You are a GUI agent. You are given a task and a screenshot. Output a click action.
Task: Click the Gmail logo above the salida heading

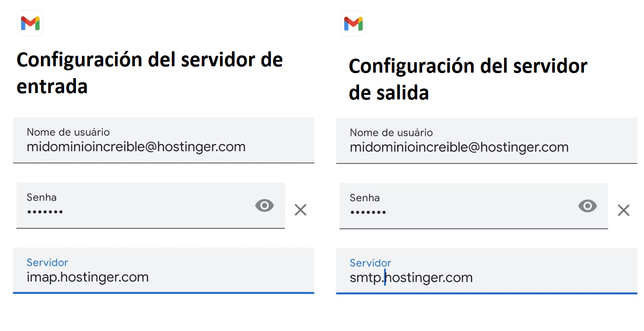click(353, 23)
